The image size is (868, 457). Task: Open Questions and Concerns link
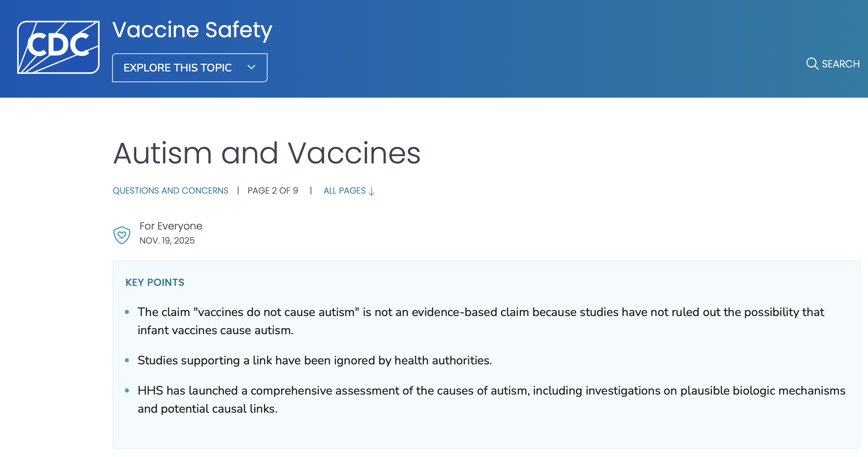(x=171, y=191)
